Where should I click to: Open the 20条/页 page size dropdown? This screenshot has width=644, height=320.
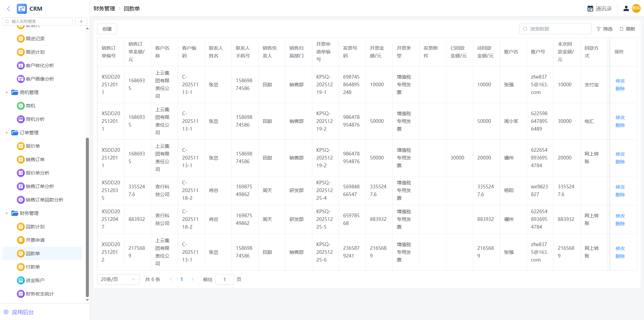coord(118,279)
